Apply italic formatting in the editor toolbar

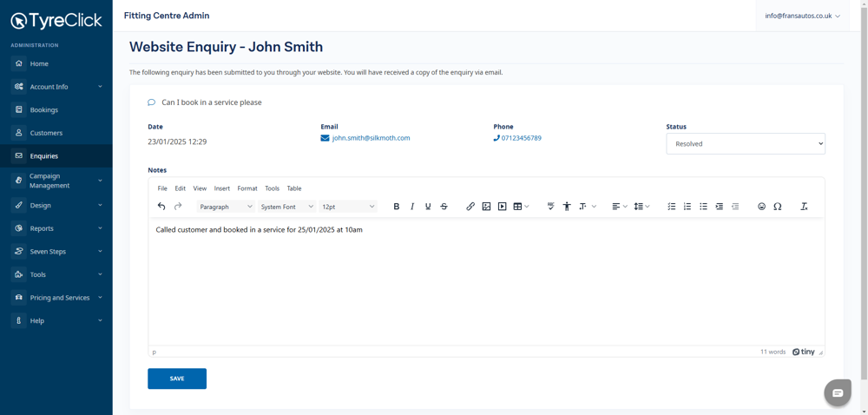412,207
